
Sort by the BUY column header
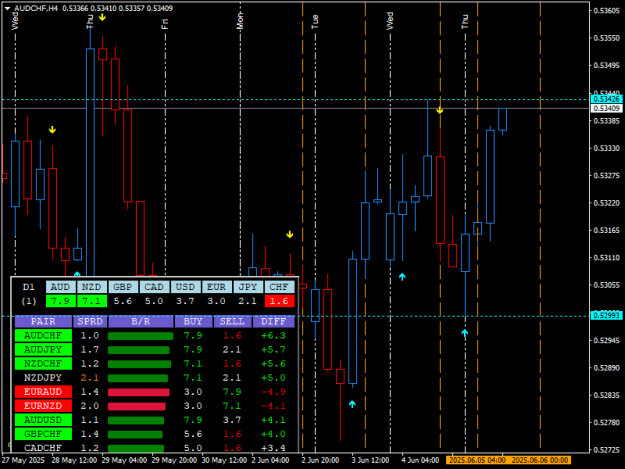pos(193,321)
